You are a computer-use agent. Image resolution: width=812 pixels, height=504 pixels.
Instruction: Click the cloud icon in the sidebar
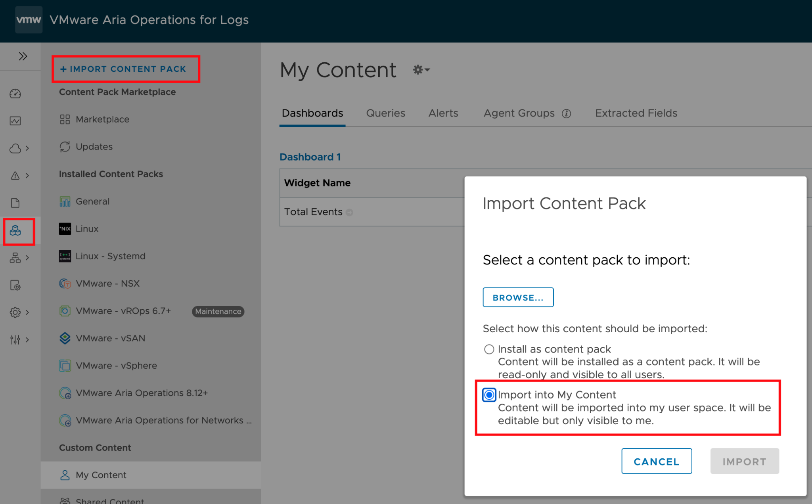pos(15,148)
